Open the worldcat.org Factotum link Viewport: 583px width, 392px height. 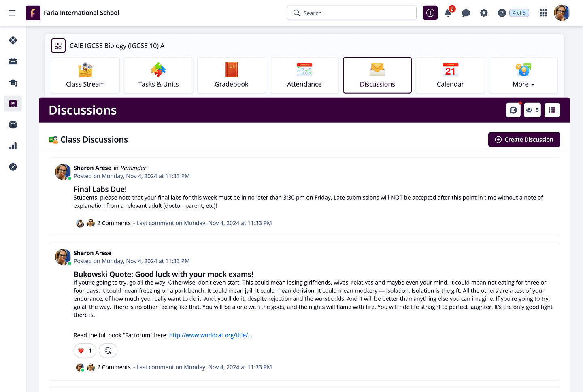[211, 335]
